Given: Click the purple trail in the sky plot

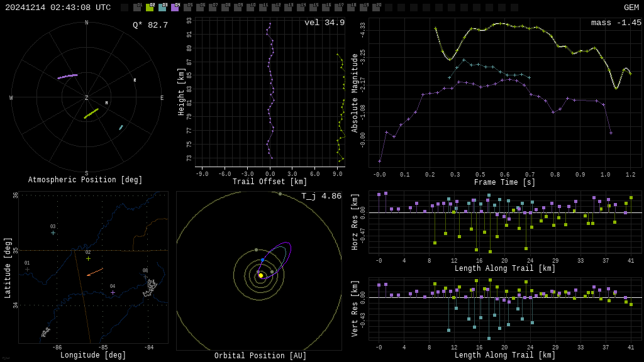Looking at the screenshot, I should (67, 77).
